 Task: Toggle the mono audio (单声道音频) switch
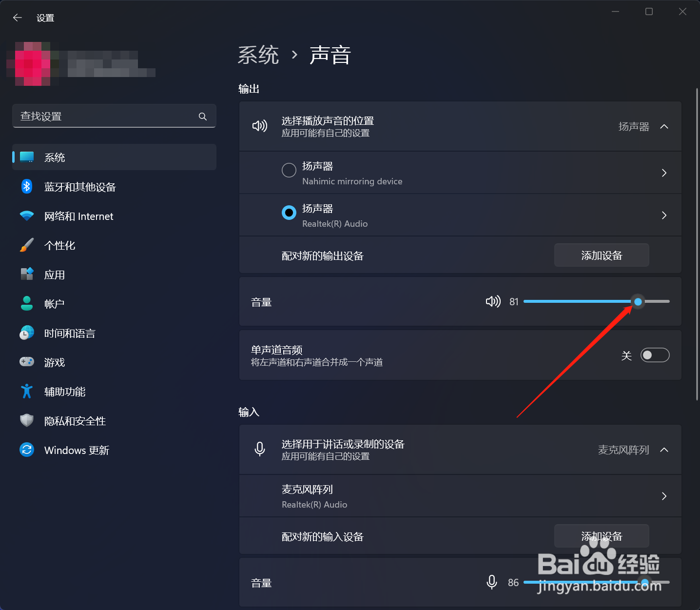[655, 355]
